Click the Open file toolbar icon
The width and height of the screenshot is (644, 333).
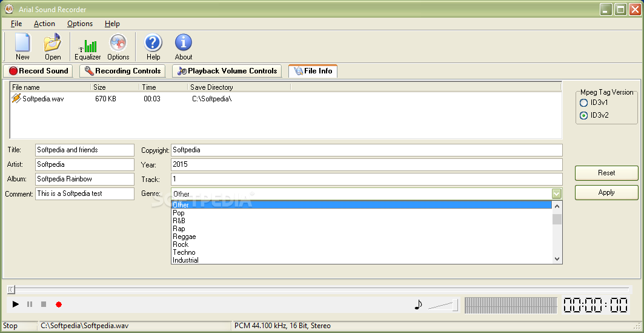53,47
